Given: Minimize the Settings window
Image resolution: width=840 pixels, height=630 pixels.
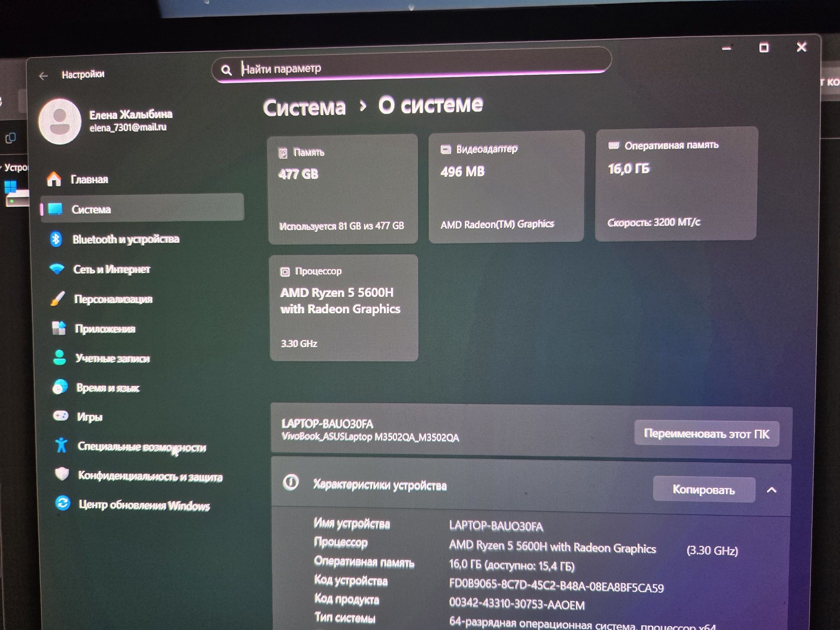Looking at the screenshot, I should tap(727, 48).
